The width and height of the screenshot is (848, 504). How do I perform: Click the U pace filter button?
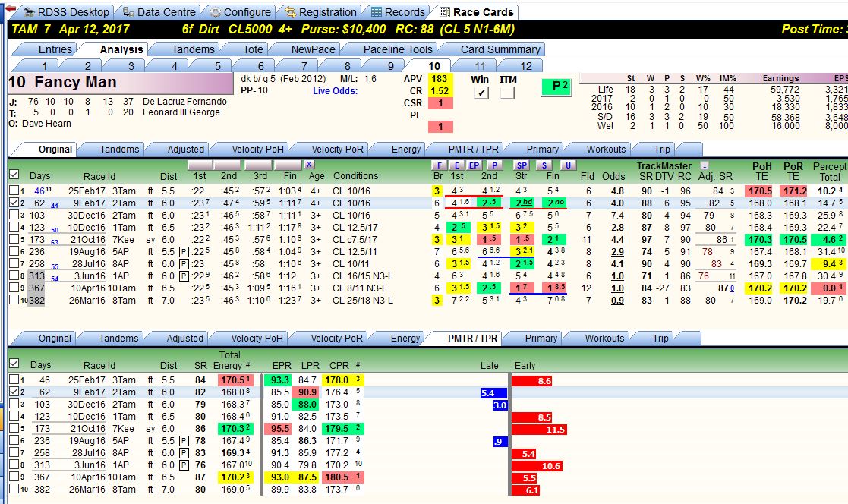pos(567,165)
